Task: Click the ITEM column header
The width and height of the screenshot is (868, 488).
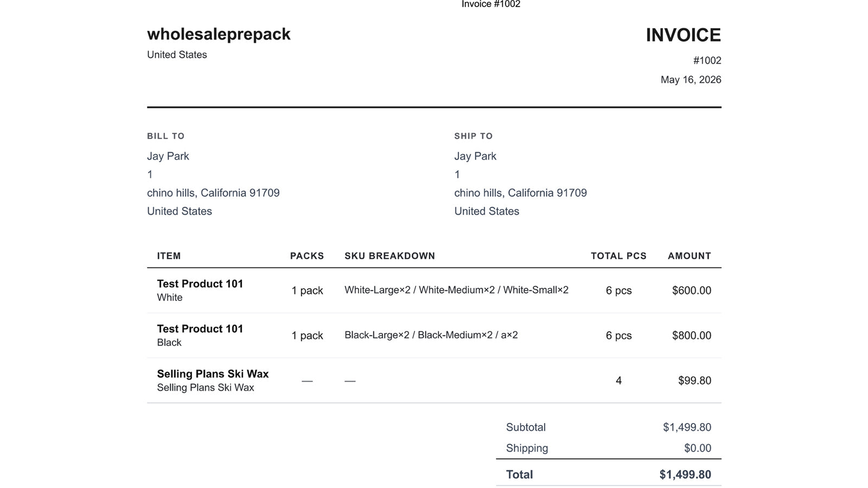Action: [x=169, y=256]
